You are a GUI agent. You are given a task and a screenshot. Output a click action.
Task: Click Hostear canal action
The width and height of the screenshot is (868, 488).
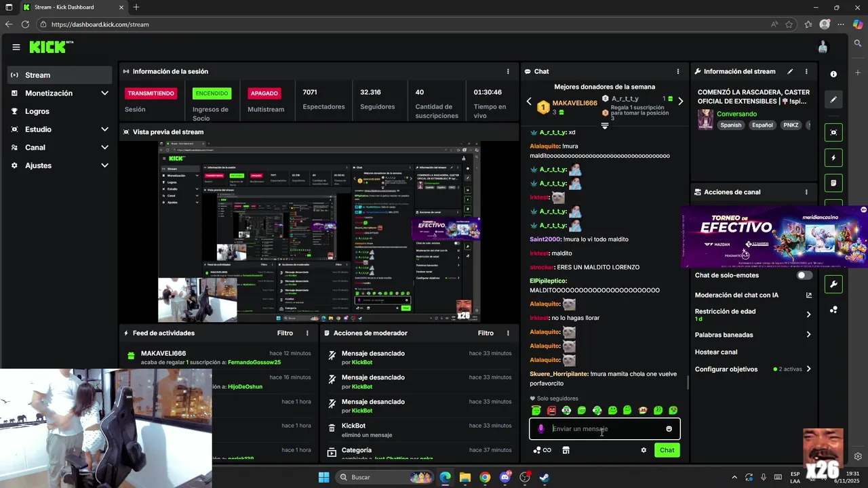click(x=716, y=352)
